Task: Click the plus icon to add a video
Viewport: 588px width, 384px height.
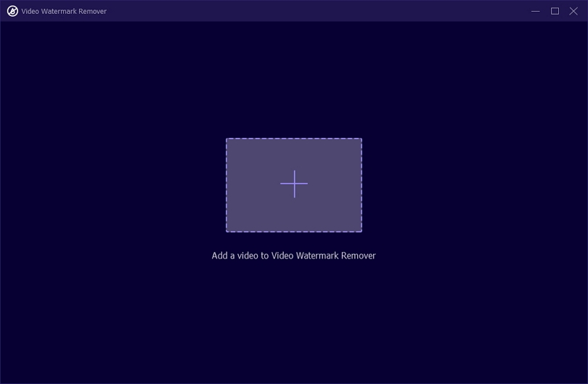Action: [294, 184]
